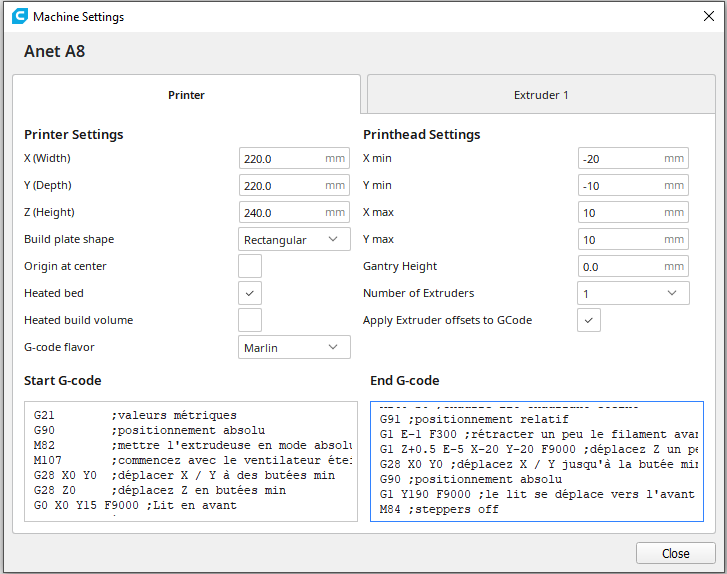Enable the Origin at center checkbox
Screen dimensions: 727x574
[250, 266]
